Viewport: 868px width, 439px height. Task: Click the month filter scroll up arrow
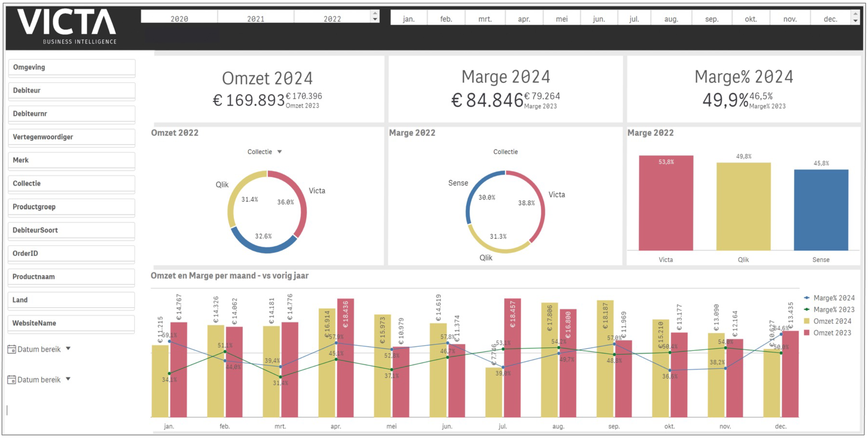coord(855,13)
